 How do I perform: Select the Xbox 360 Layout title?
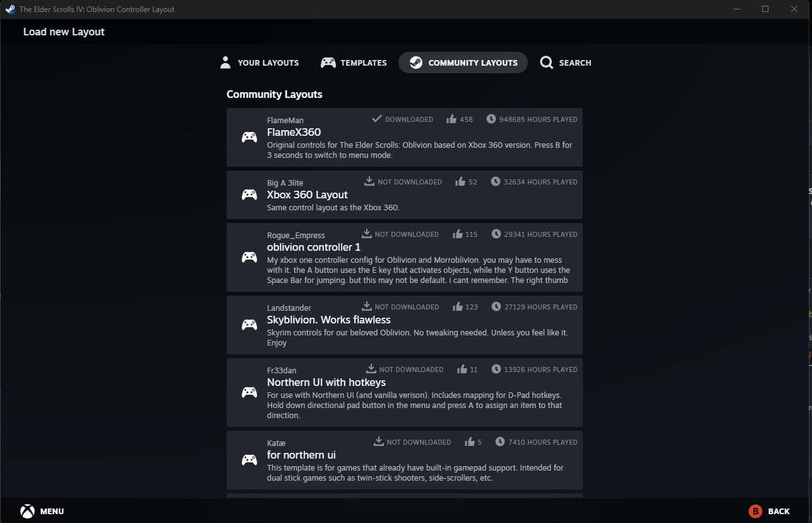[307, 195]
